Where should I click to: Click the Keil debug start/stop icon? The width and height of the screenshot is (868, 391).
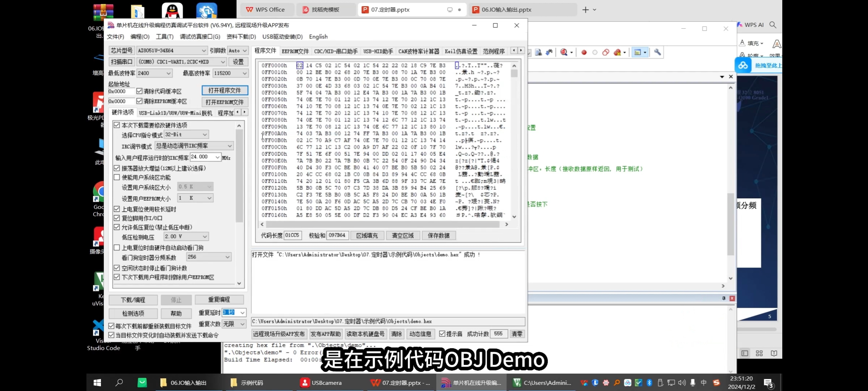tap(563, 52)
